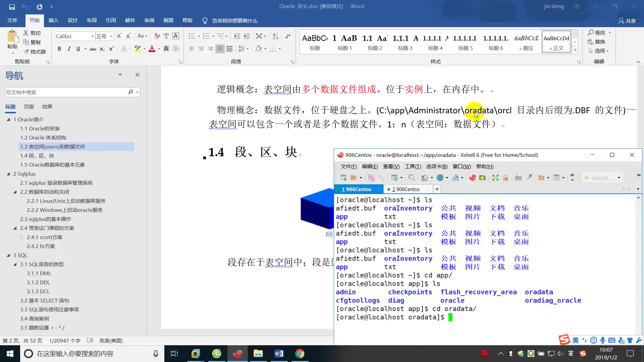Open the 插入 ribbon tab

point(53,20)
